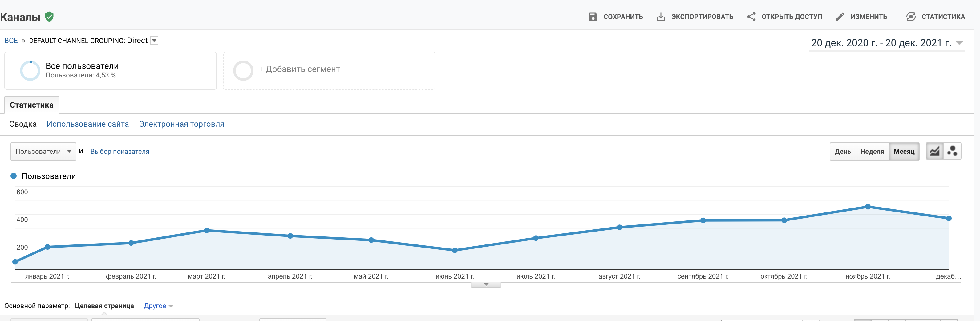Expand the date range picker
The width and height of the screenshot is (980, 321).
pos(886,43)
